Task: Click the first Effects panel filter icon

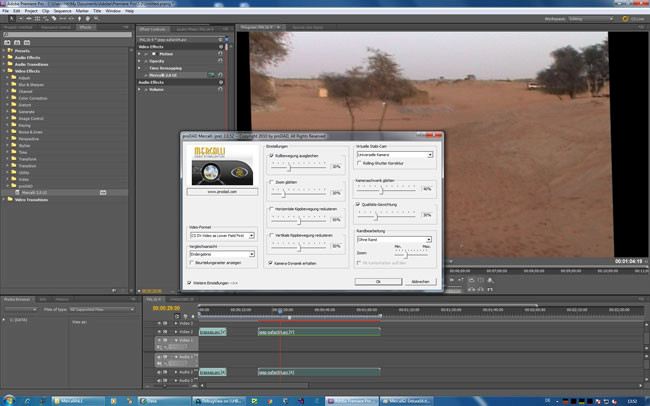Action: click(7, 42)
